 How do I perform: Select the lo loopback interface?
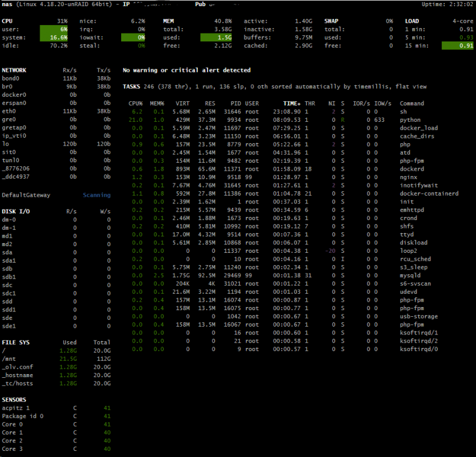coord(5,144)
